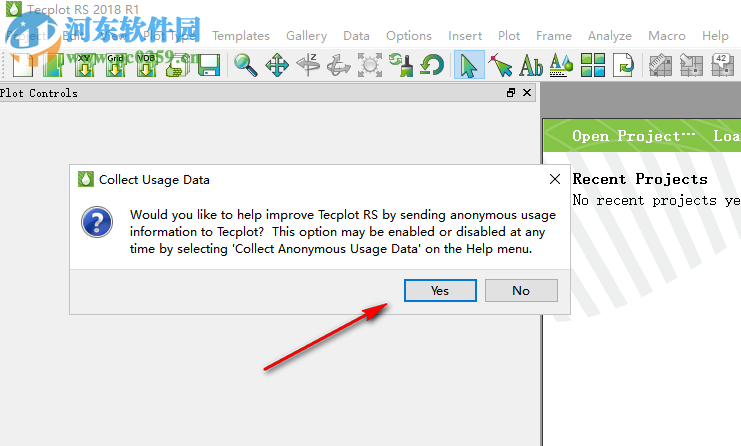Select the green arrow selector tool
The height and width of the screenshot is (446, 741).
click(x=469, y=65)
